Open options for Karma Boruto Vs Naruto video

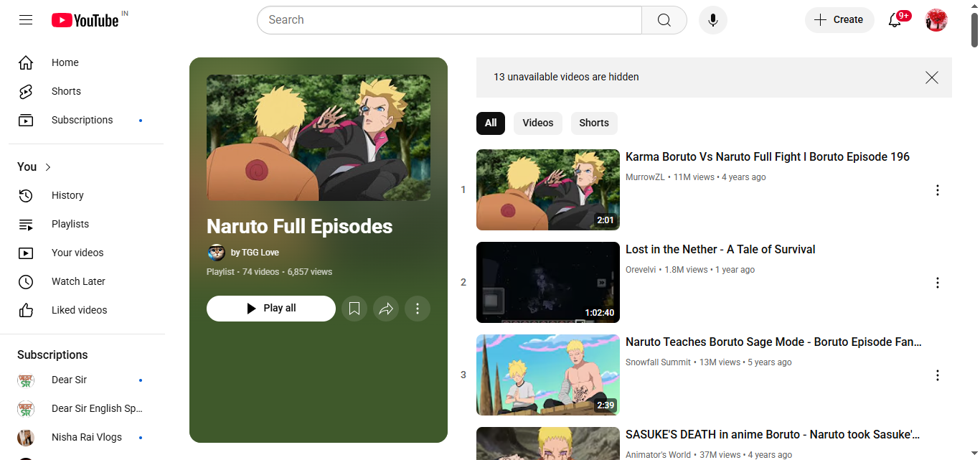pos(937,190)
